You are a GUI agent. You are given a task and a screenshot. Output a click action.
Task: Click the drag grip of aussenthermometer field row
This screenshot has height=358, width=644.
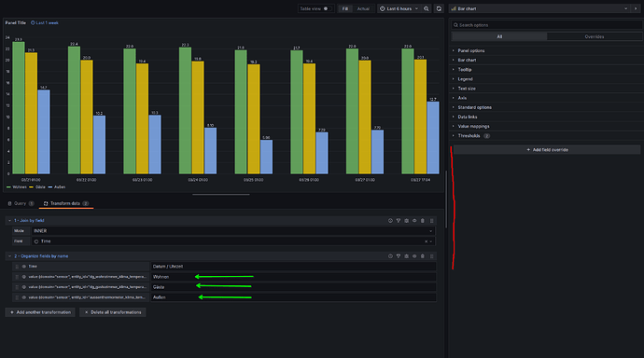(17, 297)
